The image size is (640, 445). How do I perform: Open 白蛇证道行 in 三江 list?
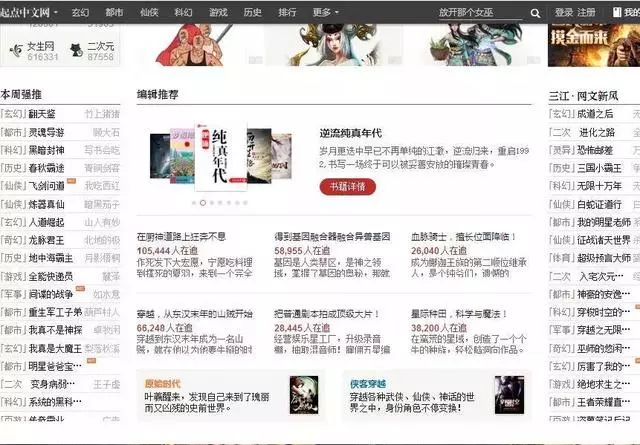[x=600, y=204]
